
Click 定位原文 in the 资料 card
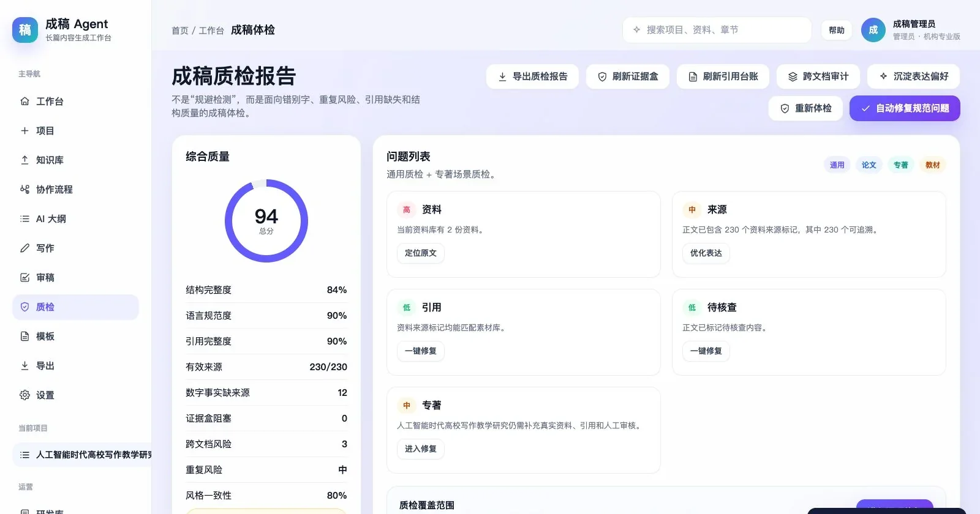coord(421,253)
